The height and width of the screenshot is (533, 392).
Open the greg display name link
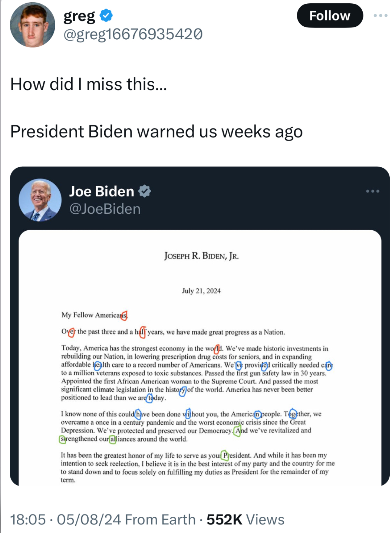click(x=79, y=16)
